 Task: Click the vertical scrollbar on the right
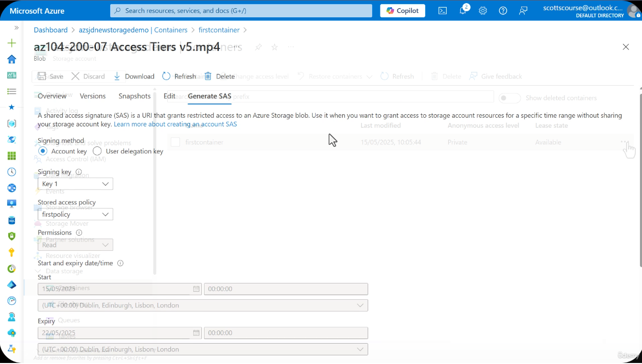[x=640, y=178]
